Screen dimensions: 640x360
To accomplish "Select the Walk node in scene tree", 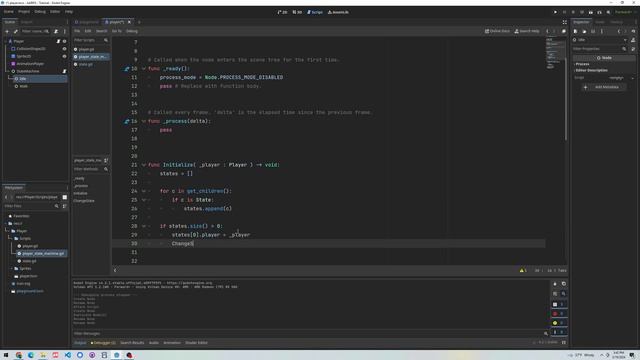I will [24, 86].
